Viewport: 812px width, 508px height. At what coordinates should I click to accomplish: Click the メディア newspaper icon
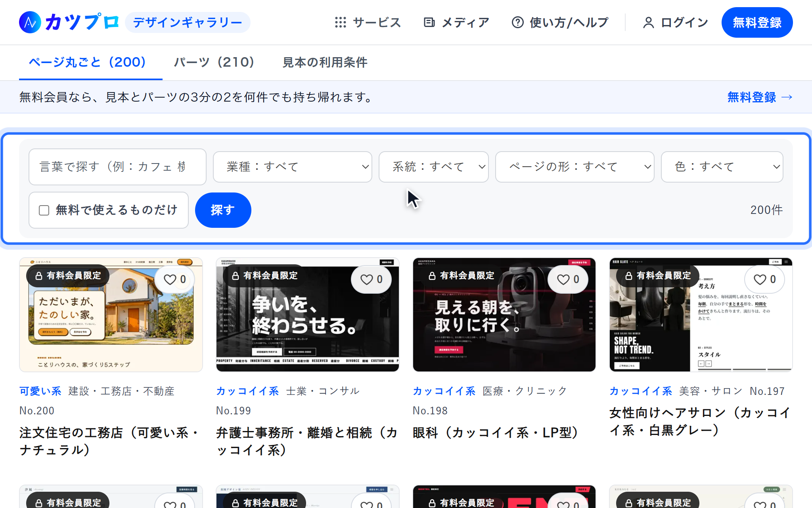(429, 22)
